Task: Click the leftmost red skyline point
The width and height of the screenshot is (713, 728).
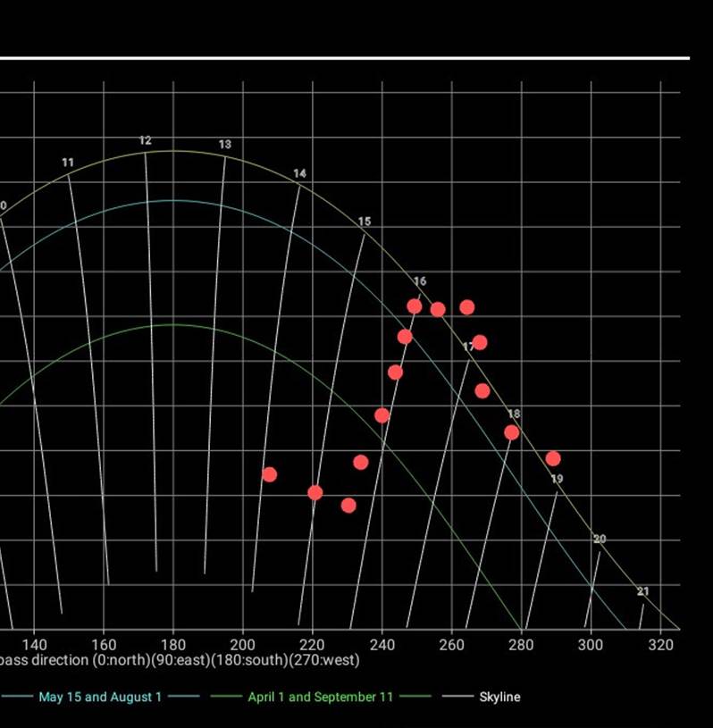Action: click(x=269, y=474)
